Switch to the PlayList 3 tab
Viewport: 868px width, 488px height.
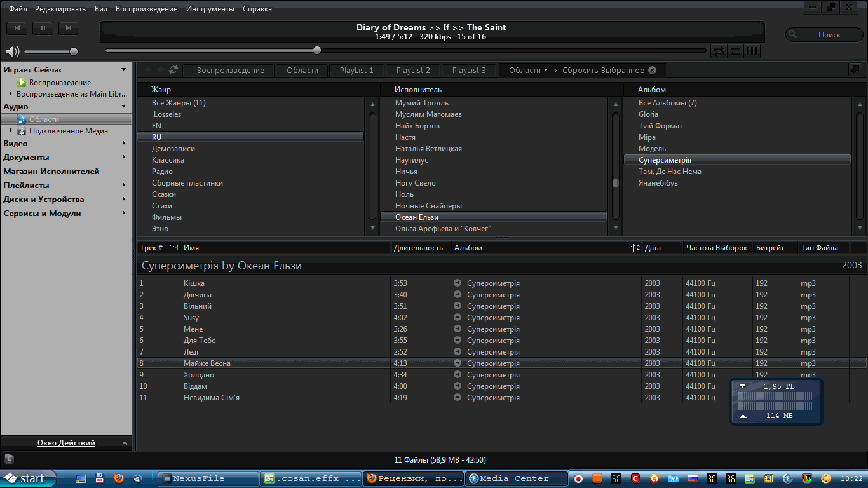(469, 71)
